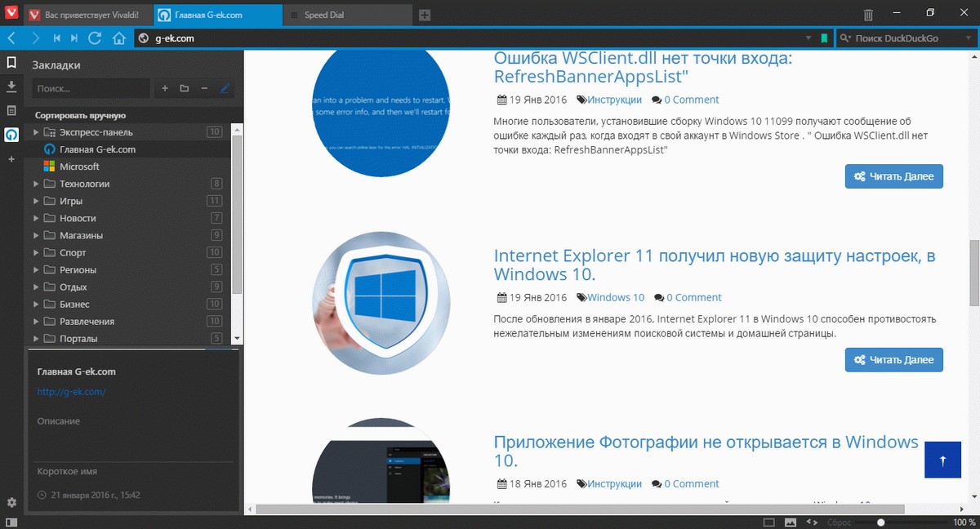Create a new bookmark folder

tap(184, 88)
